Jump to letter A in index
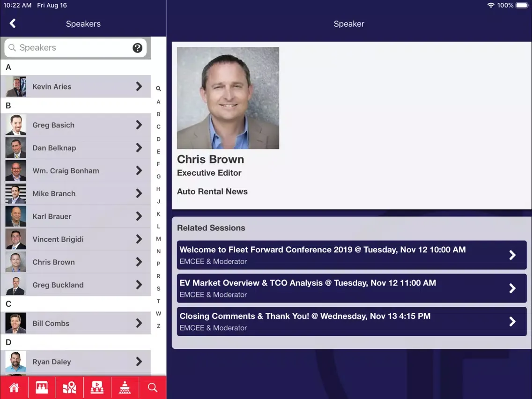Screen dimensions: 532x399 click(158, 102)
